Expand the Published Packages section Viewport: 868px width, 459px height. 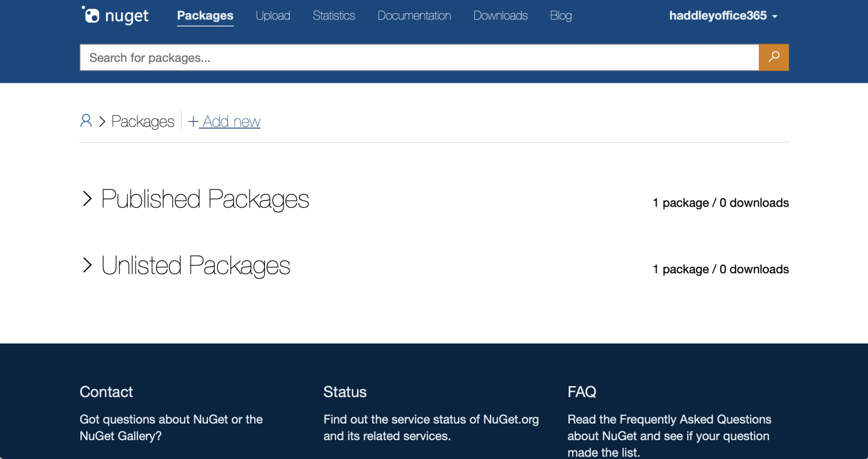pos(196,199)
